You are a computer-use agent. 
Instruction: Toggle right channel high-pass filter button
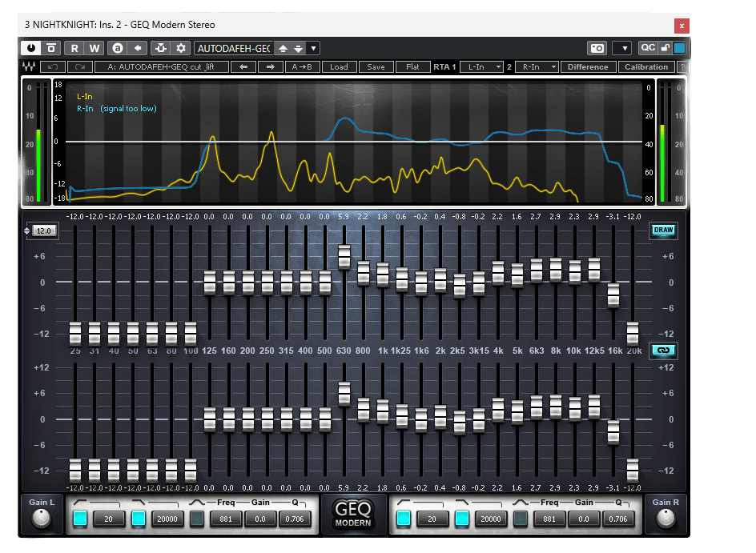click(x=404, y=519)
